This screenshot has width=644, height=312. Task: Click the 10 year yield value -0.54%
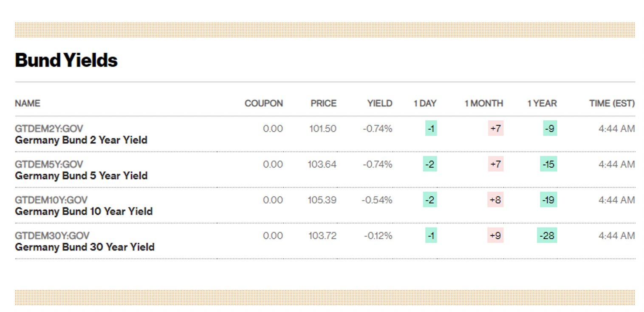point(377,200)
